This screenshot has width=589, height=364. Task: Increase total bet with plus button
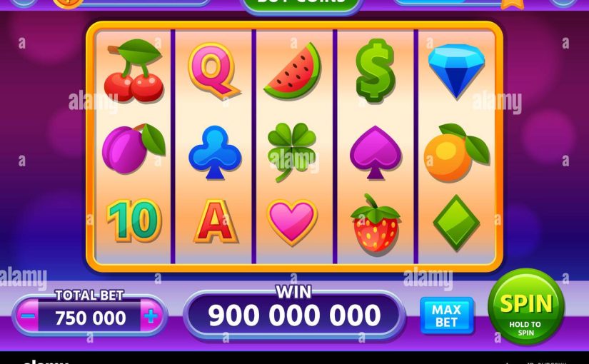pyautogui.click(x=151, y=316)
